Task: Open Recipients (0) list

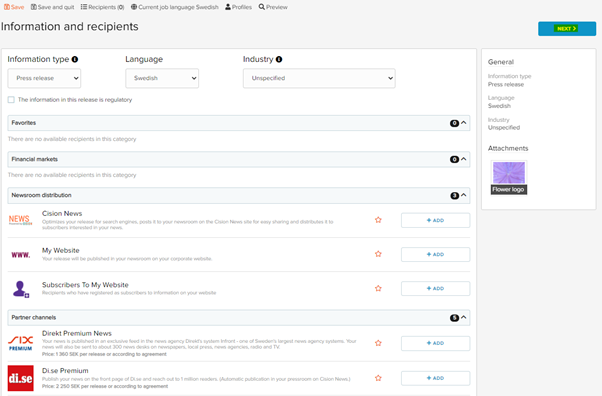Action: [x=103, y=7]
